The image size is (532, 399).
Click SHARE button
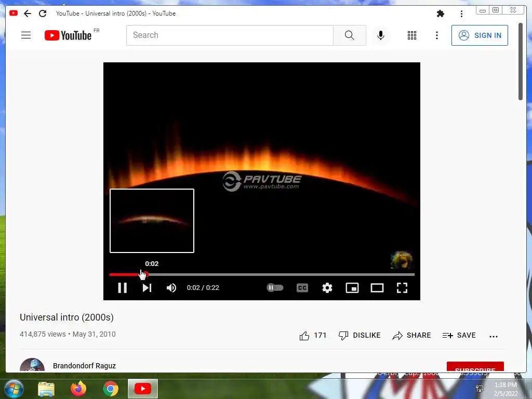pyautogui.click(x=411, y=336)
